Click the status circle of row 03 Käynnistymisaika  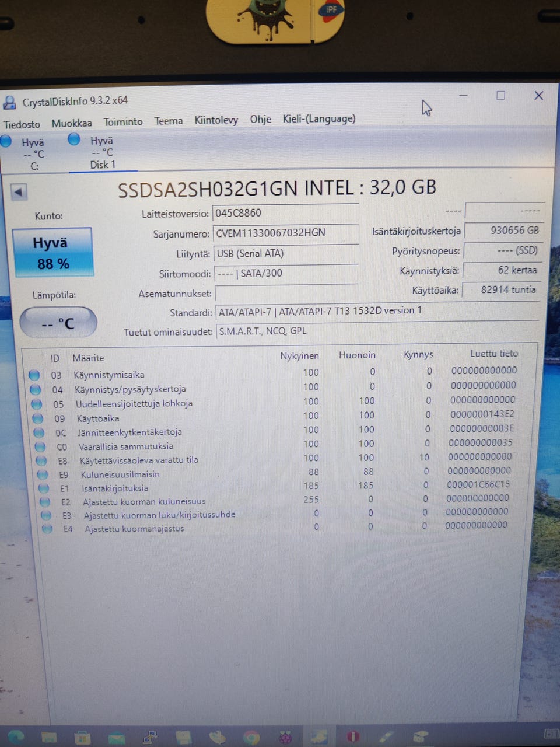[x=34, y=375]
